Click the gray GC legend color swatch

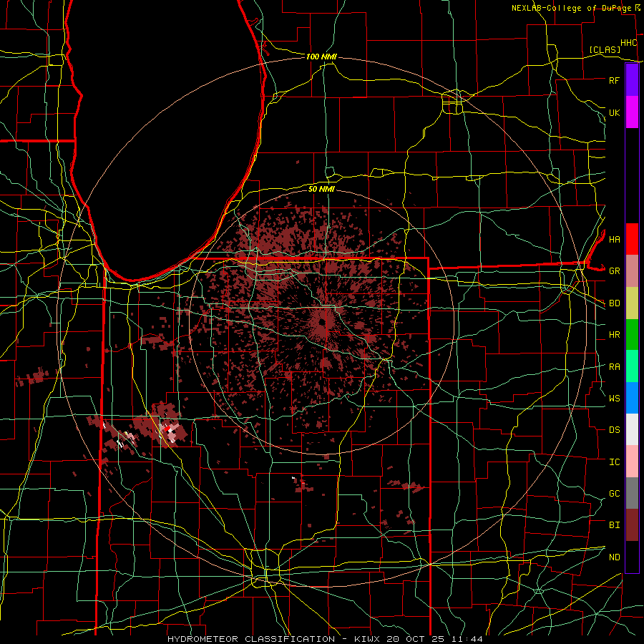(x=632, y=493)
